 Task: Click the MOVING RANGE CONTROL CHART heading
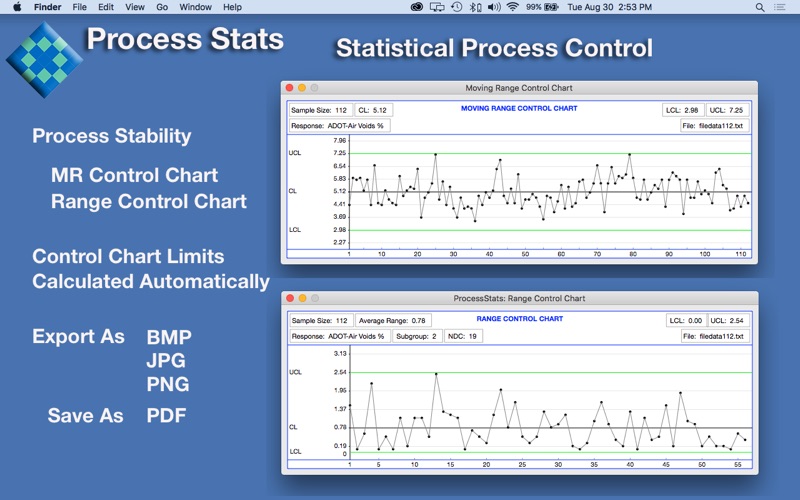point(519,108)
